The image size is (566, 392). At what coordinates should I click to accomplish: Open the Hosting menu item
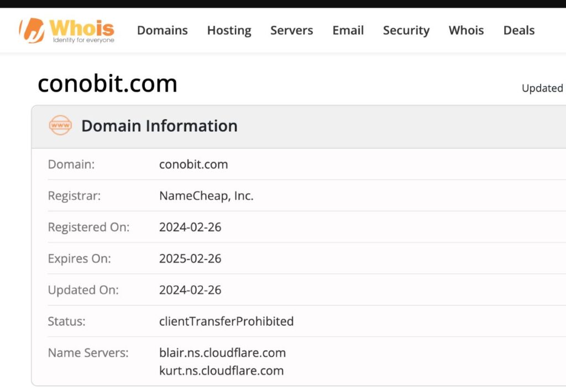tap(229, 30)
